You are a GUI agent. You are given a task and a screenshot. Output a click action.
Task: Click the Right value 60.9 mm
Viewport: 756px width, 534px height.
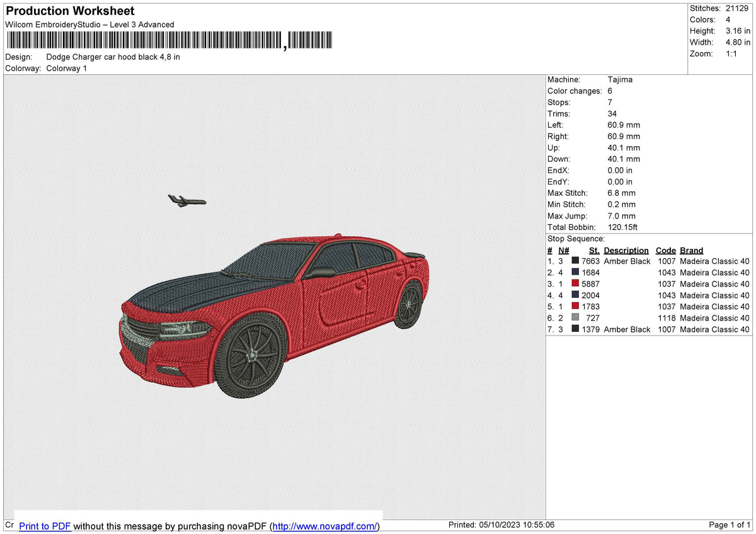pos(624,137)
